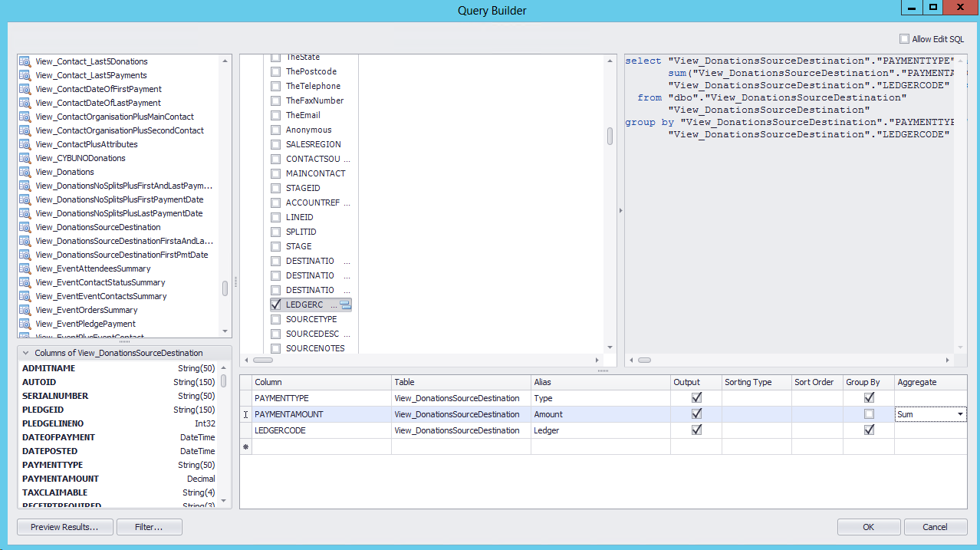The width and height of the screenshot is (980, 550).
Task: Select PLEDGEID in the columns list
Action: pyautogui.click(x=119, y=410)
